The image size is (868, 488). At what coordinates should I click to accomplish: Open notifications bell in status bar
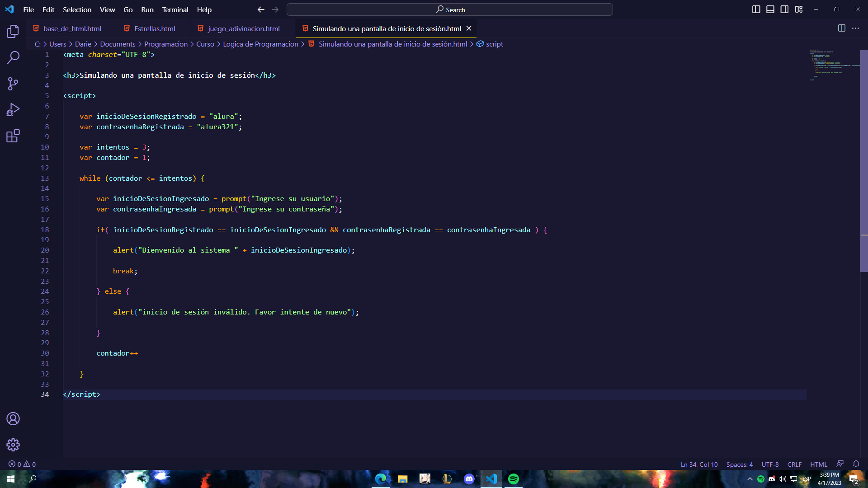(856, 464)
